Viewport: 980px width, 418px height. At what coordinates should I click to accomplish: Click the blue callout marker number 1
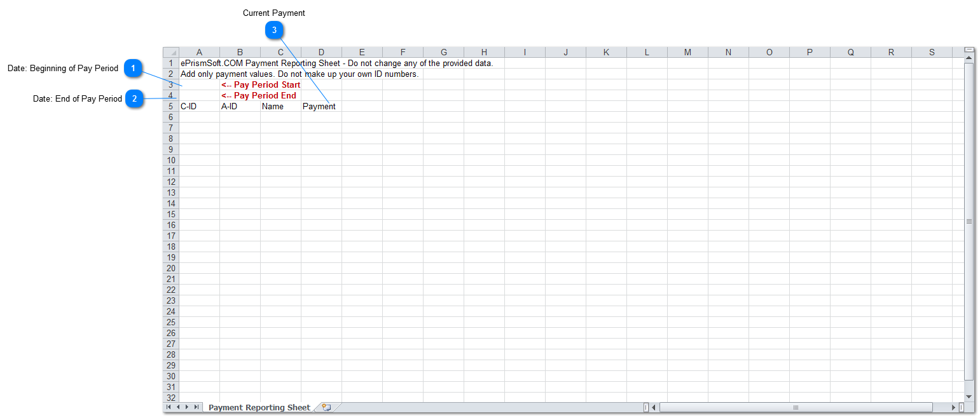(133, 69)
